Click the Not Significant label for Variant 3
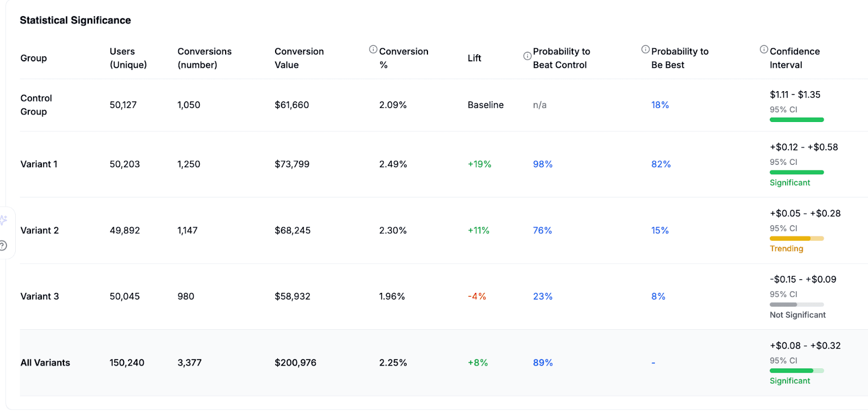868x417 pixels. pyautogui.click(x=797, y=315)
